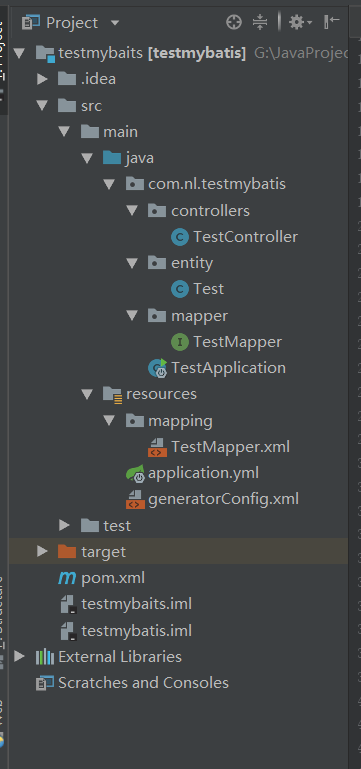Click the resources folder icon
Viewport: 361px width, 769px height.
coord(112,395)
